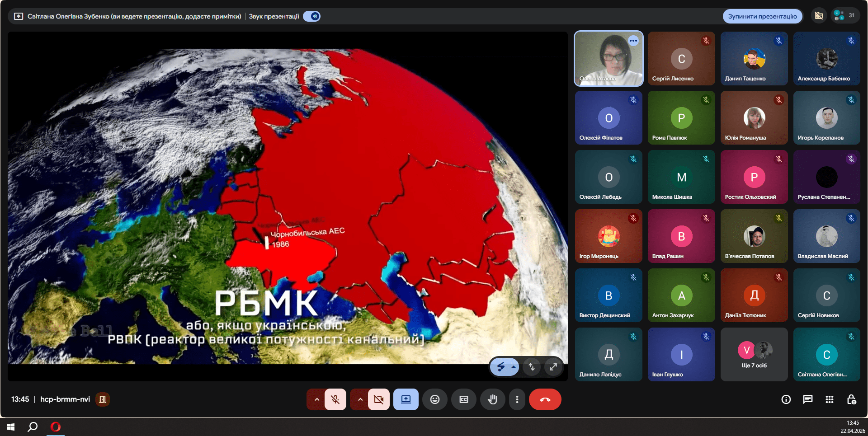Show participants list with 31 count
The height and width of the screenshot is (436, 868).
click(844, 15)
